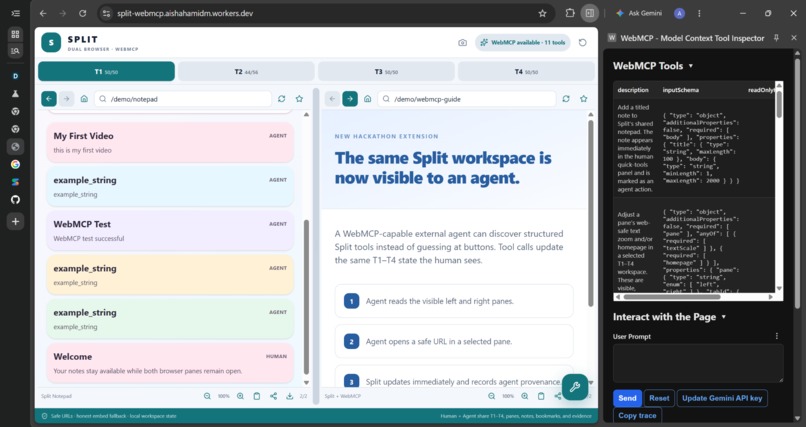Image resolution: width=806 pixels, height=427 pixels.
Task: Select the Welcome note
Action: coord(170,363)
